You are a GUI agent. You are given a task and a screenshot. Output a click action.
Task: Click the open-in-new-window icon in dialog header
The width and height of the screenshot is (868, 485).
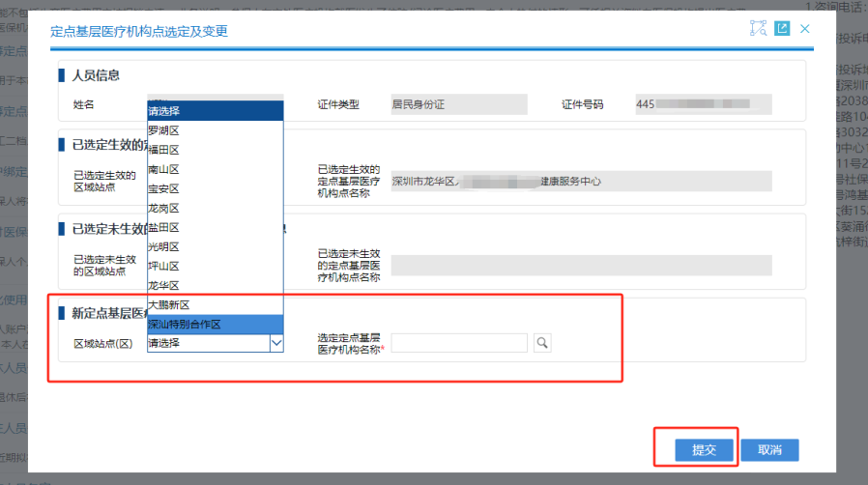click(782, 29)
